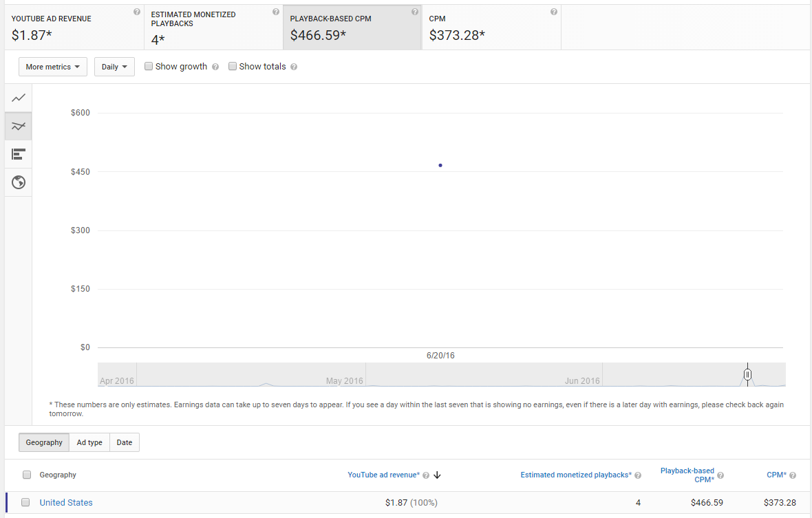The width and height of the screenshot is (812, 518).
Task: Click help icon on YouTube Ad Revenue card
Action: pos(137,12)
